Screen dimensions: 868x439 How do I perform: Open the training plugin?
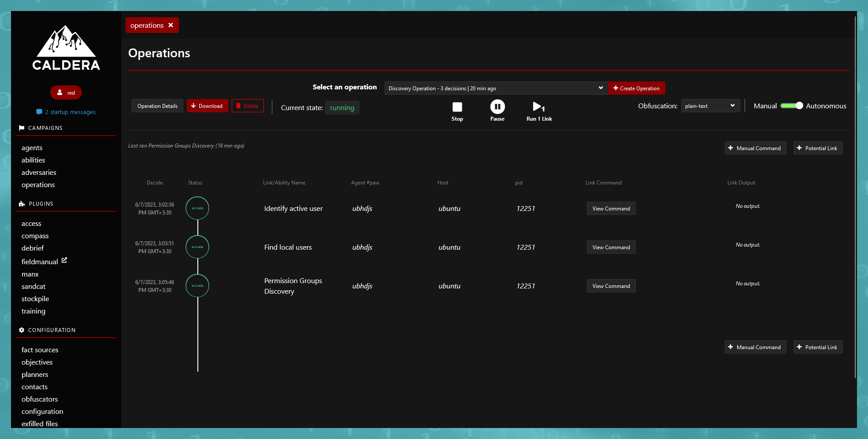[33, 311]
